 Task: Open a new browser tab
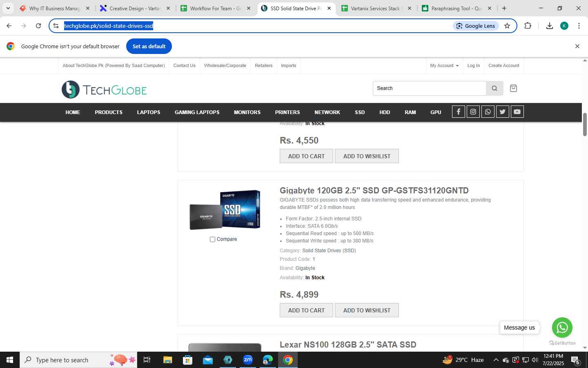(x=504, y=8)
